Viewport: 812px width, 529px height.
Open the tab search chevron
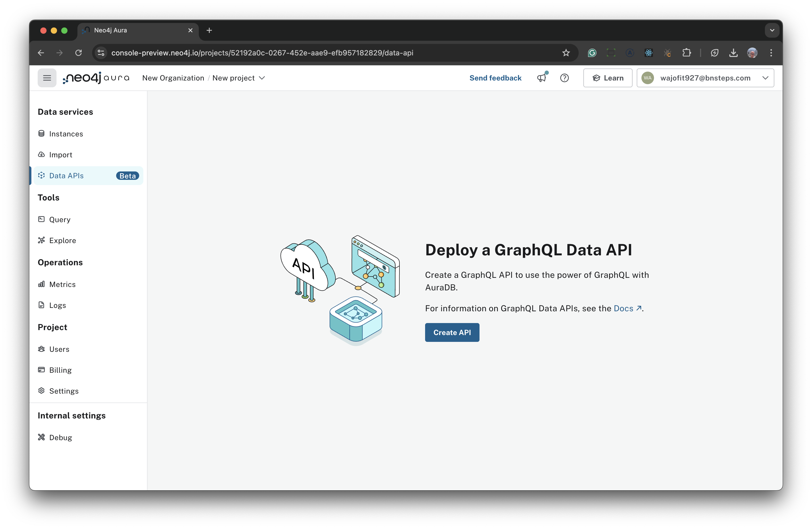(772, 30)
